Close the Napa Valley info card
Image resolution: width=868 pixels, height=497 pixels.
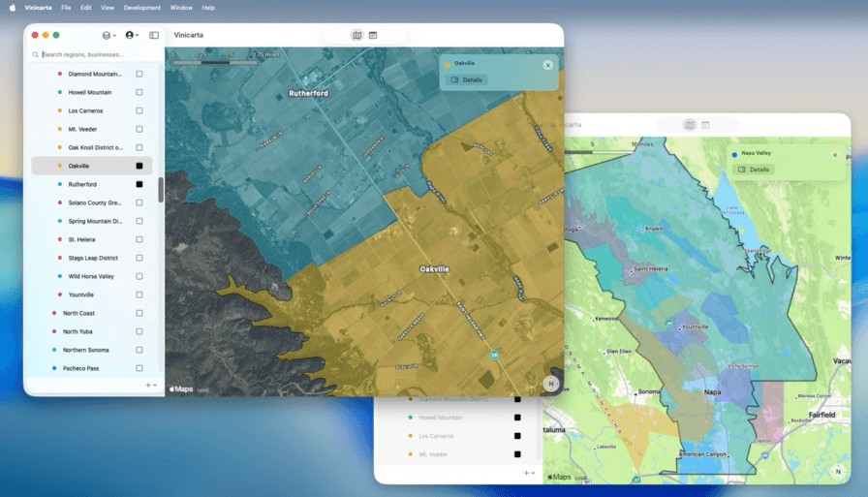(835, 155)
